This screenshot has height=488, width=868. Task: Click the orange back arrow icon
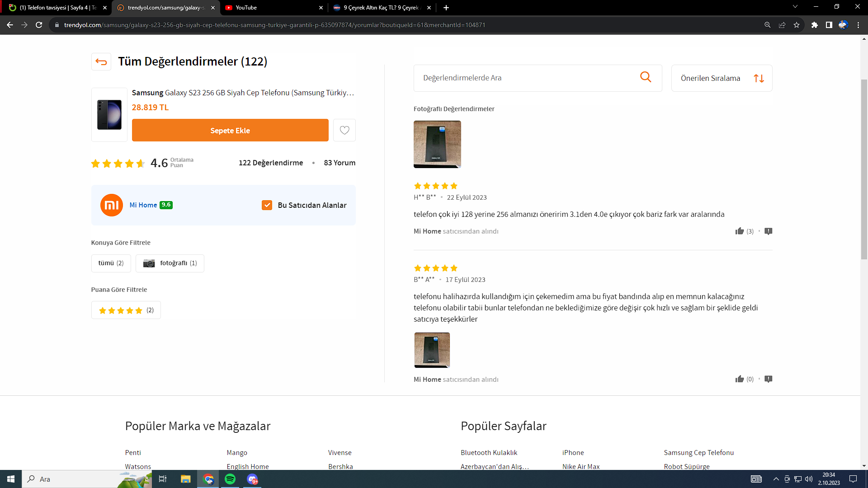101,62
